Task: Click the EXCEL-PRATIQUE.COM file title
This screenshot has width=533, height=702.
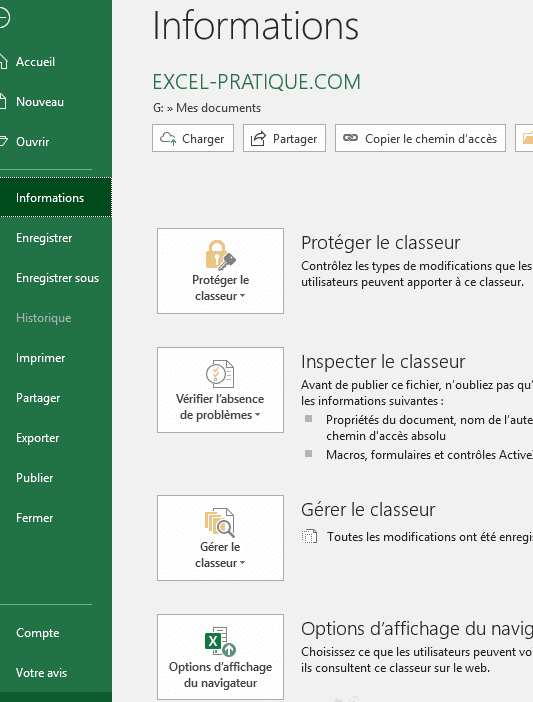Action: (x=256, y=82)
